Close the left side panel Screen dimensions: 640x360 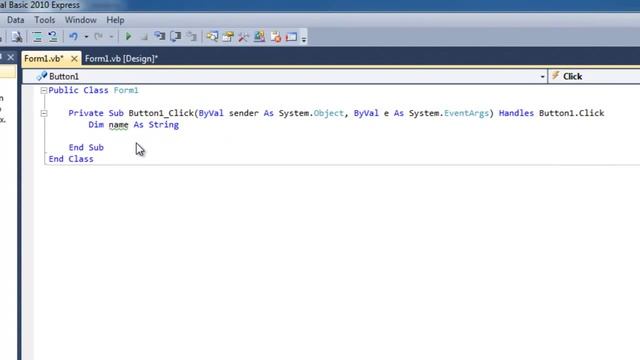click(x=11, y=57)
